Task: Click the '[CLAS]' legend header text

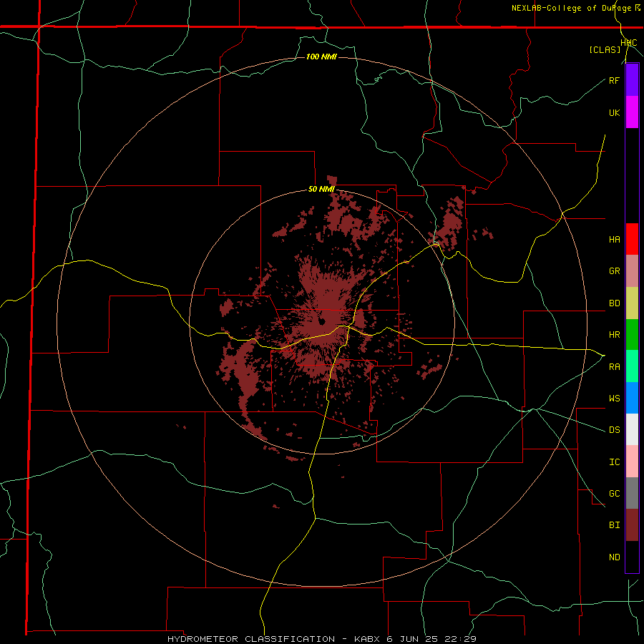Action: click(x=605, y=50)
